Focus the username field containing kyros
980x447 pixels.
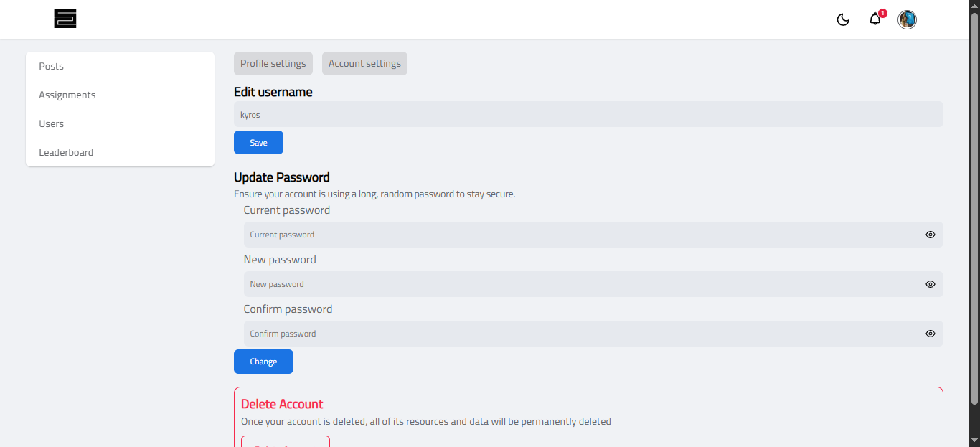pos(588,114)
